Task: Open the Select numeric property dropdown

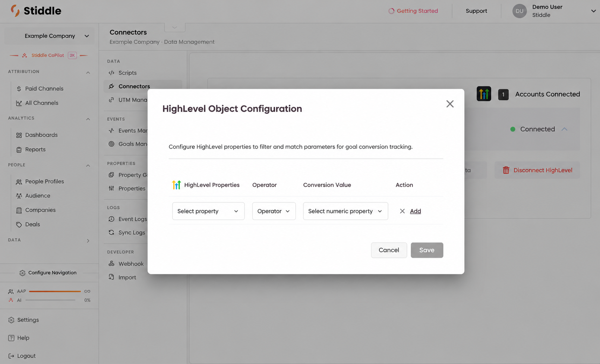Action: (345, 211)
